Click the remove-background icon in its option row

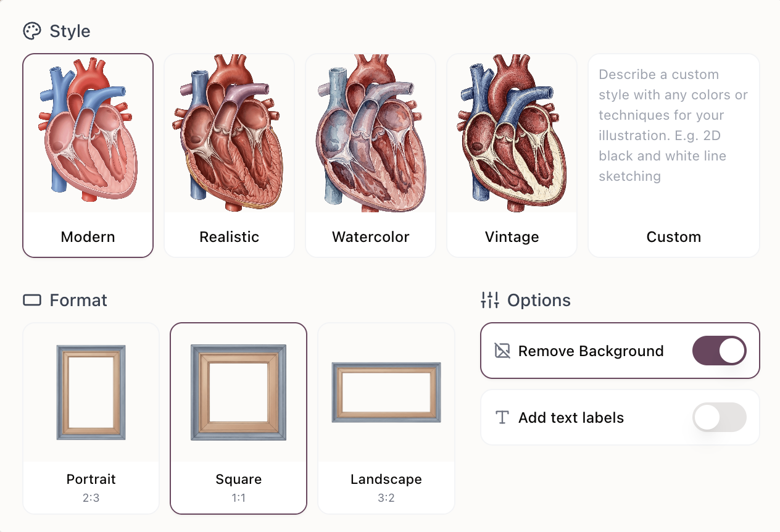pyautogui.click(x=501, y=351)
